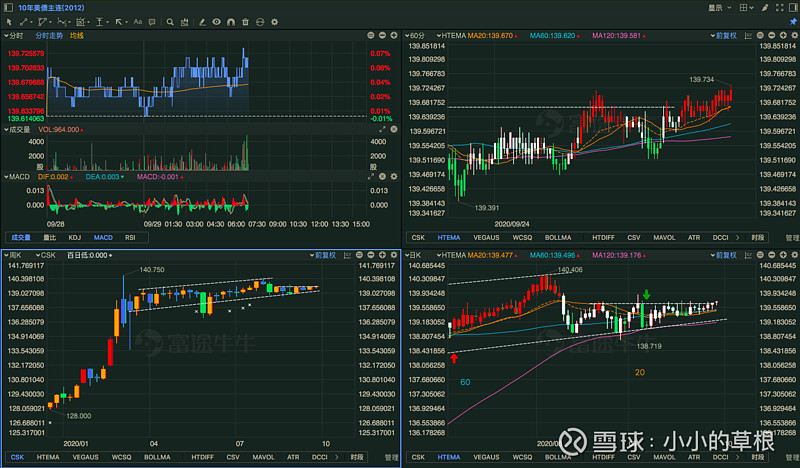
Task: Click the brush icon in top-right
Action: (x=765, y=7)
